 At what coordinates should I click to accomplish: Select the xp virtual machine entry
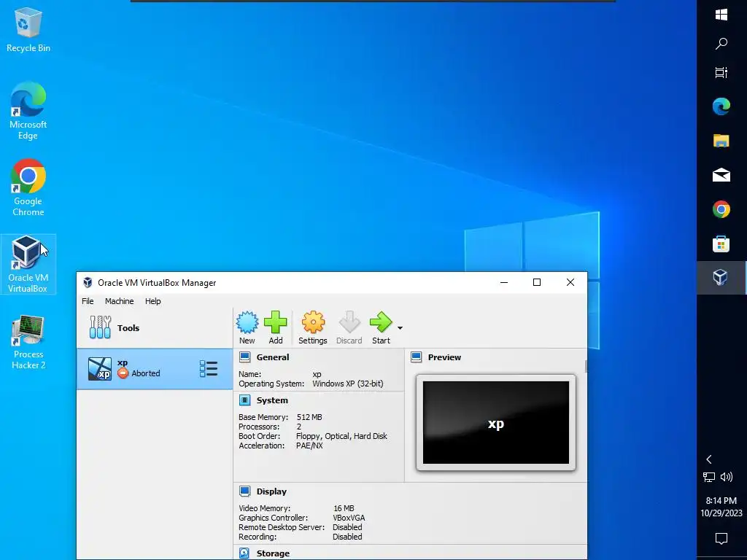coord(155,369)
